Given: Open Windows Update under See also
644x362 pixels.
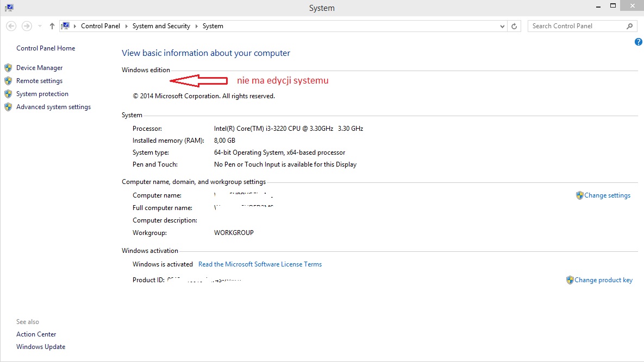Looking at the screenshot, I should click(41, 347).
